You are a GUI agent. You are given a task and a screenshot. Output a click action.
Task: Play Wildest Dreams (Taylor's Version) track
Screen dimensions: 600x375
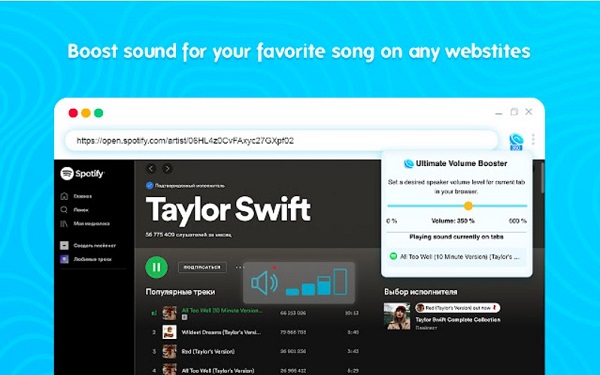click(x=221, y=332)
